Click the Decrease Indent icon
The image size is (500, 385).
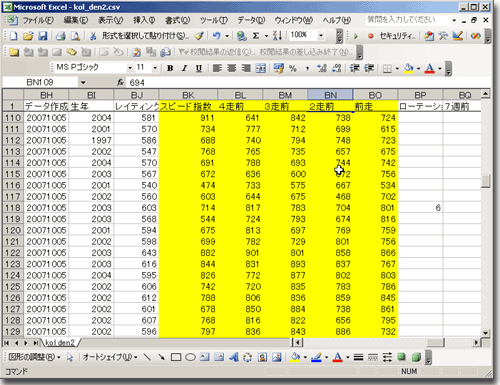(x=354, y=68)
